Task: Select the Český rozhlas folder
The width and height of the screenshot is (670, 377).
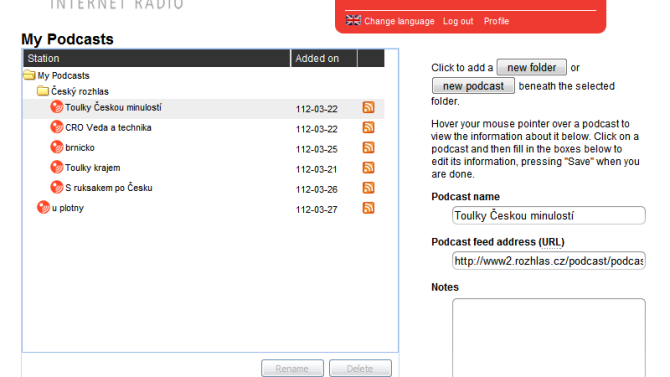Action: [x=80, y=91]
